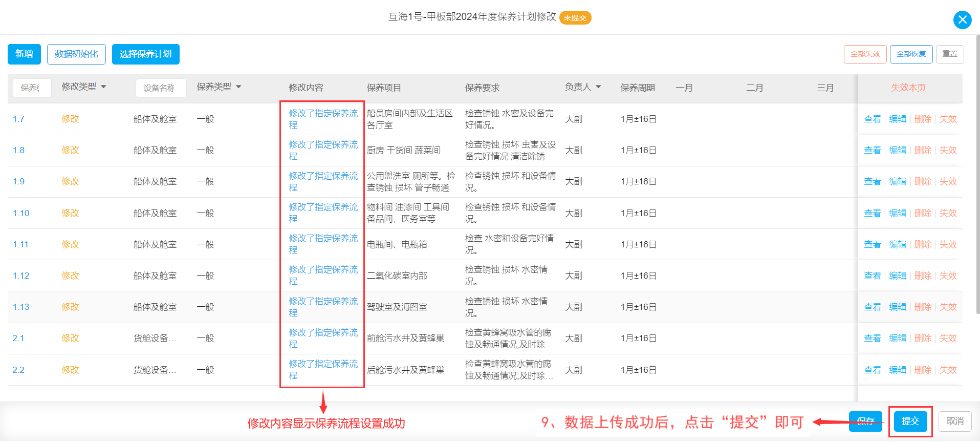
Task: Click 删除 in row 1.13
Action: 923,307
